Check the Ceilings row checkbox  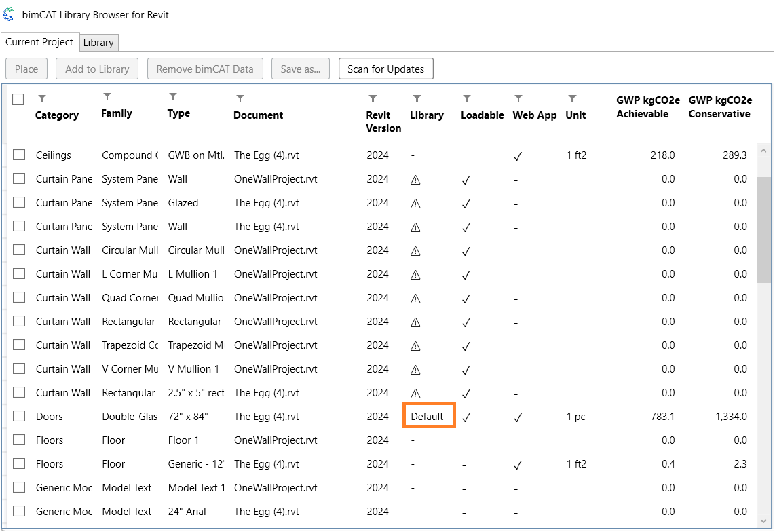tap(19, 155)
